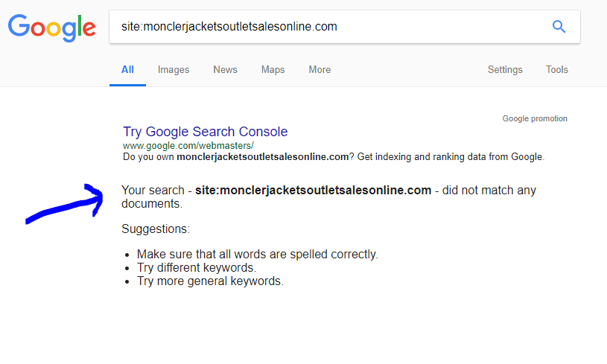Viewport: 607px width, 364px height.
Task: Click the www.google.com/webmasters/ URL
Action: pyautogui.click(x=188, y=145)
